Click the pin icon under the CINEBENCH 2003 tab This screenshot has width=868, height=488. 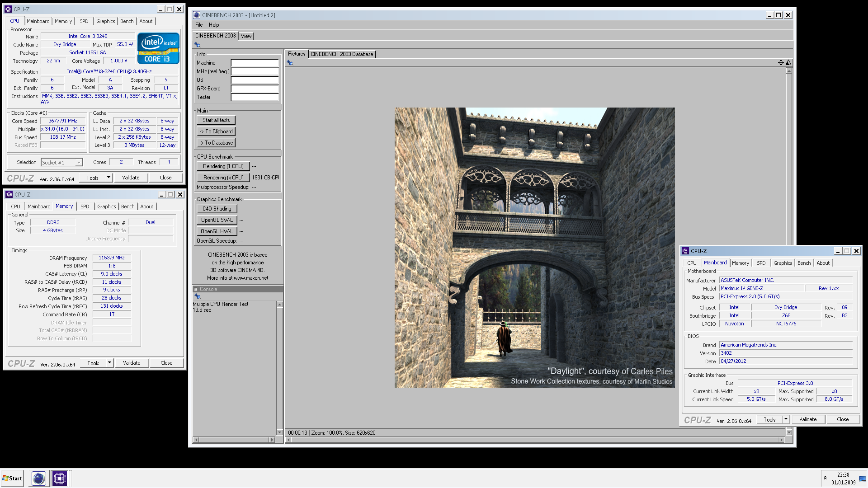point(197,44)
